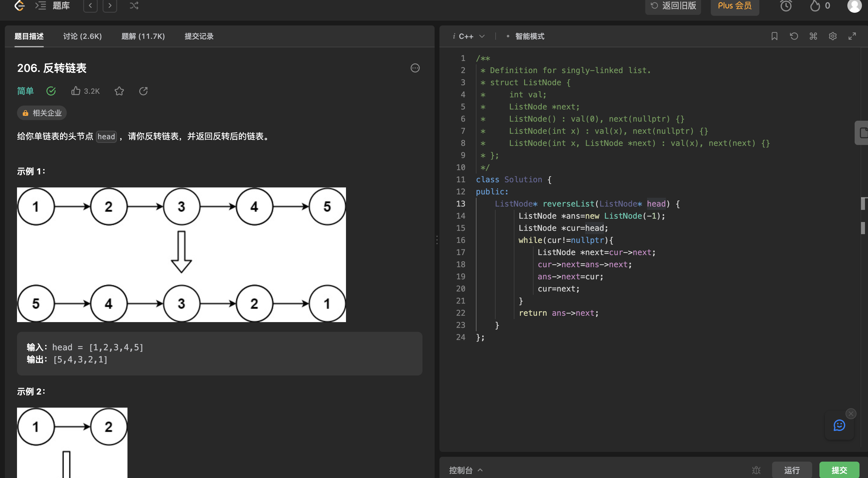Toggle the thumbs-up like 3.2K
Image resolution: width=868 pixels, height=478 pixels.
pos(85,91)
